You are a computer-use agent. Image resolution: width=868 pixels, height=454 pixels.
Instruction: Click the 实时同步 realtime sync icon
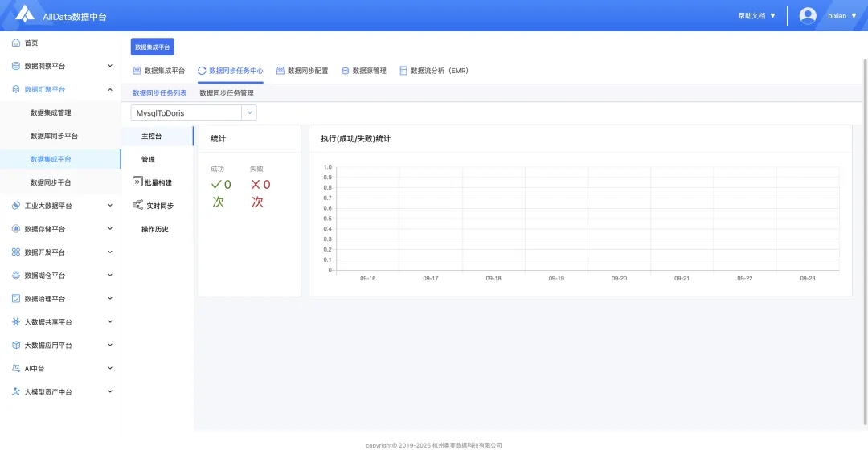138,205
